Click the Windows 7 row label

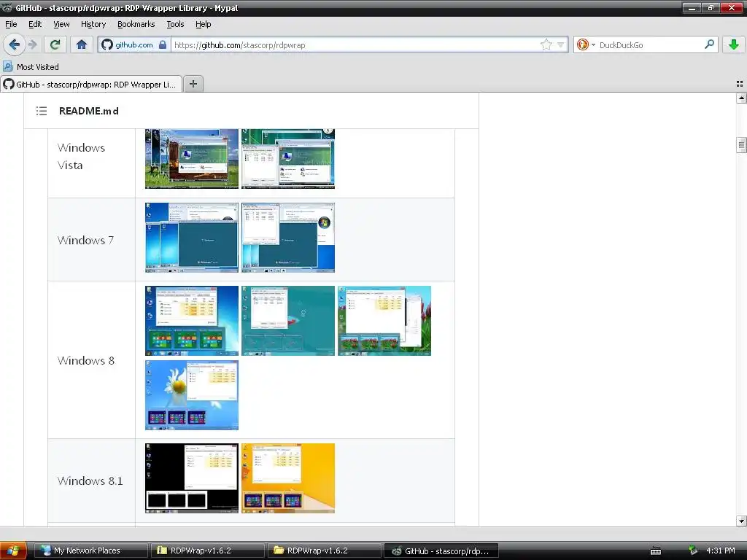tap(85, 240)
